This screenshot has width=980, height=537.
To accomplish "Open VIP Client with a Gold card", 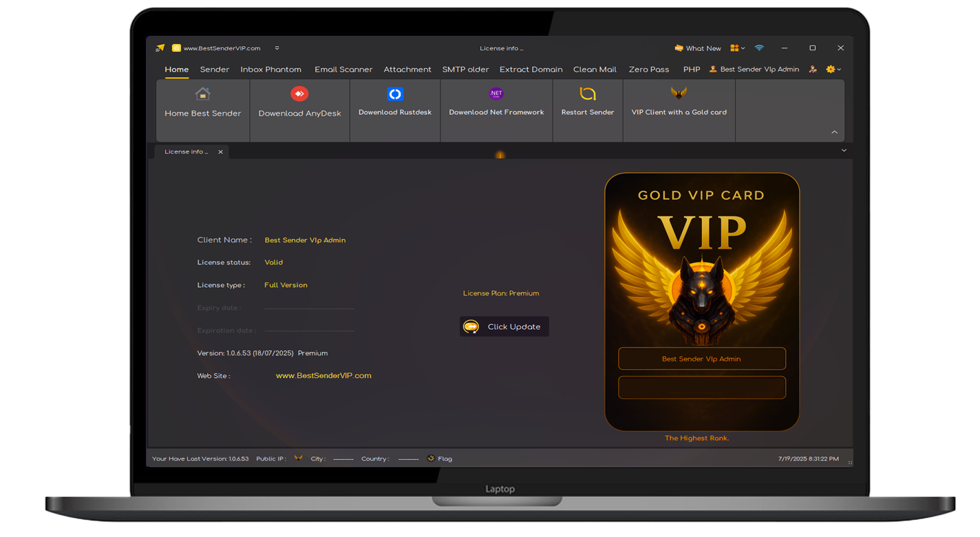I will point(679,110).
